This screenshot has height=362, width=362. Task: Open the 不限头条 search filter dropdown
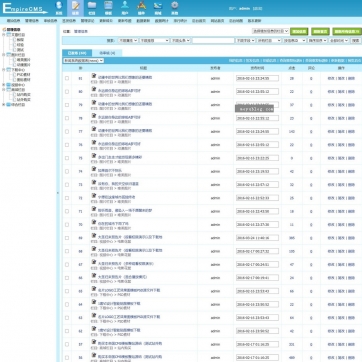(x=181, y=40)
